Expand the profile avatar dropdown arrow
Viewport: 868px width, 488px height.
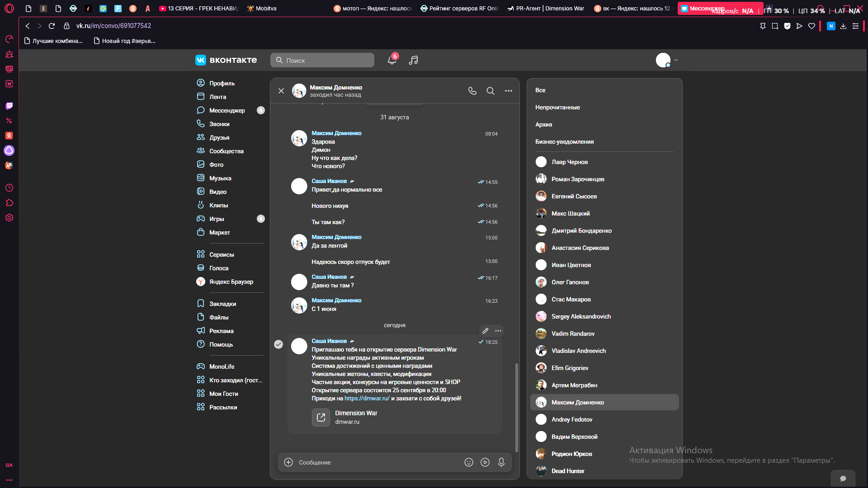point(676,60)
